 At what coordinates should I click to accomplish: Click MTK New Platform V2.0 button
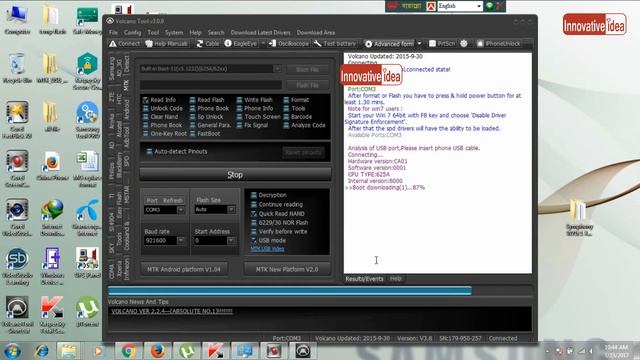pos(287,269)
